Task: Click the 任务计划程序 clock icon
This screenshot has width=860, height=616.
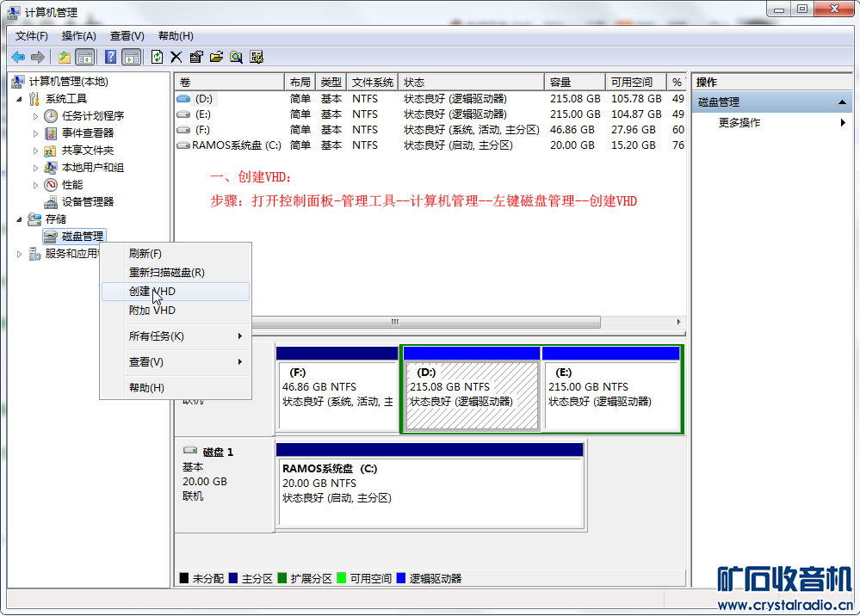Action: coord(51,116)
